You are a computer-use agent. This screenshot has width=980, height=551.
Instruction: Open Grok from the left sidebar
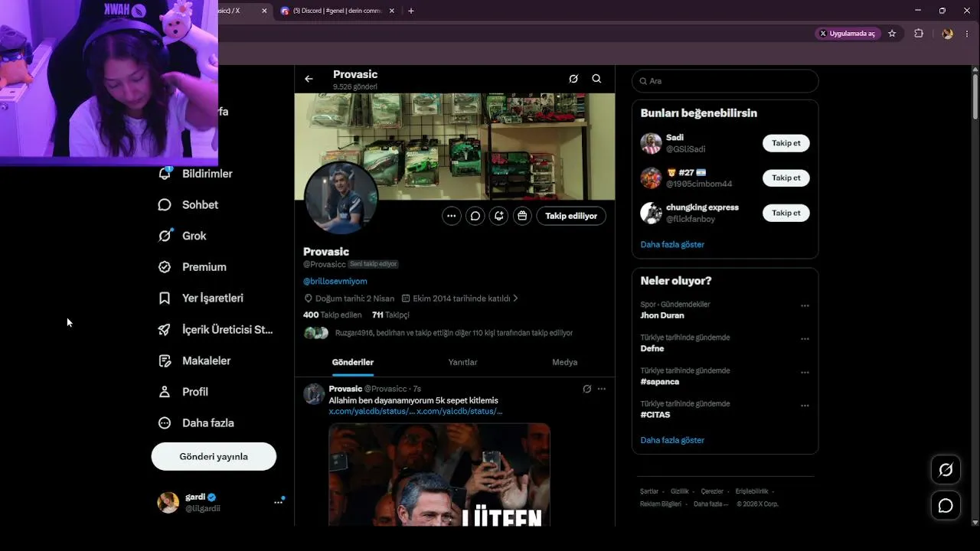coord(182,236)
